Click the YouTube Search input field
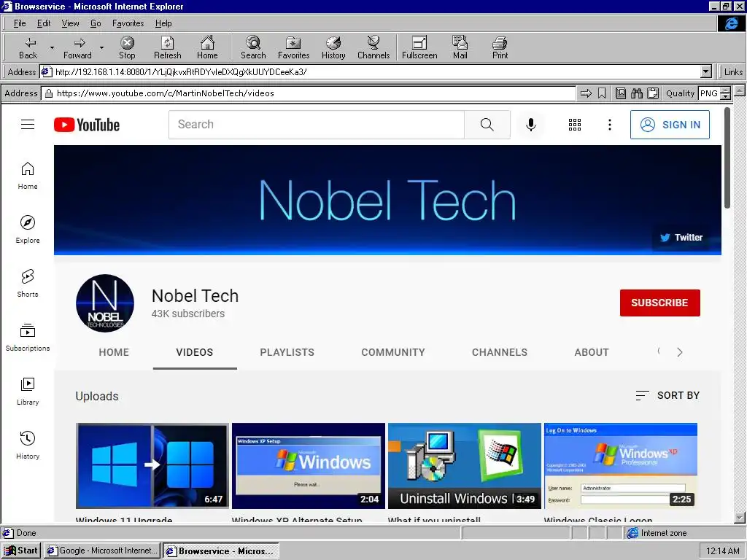The image size is (747, 560). point(317,125)
